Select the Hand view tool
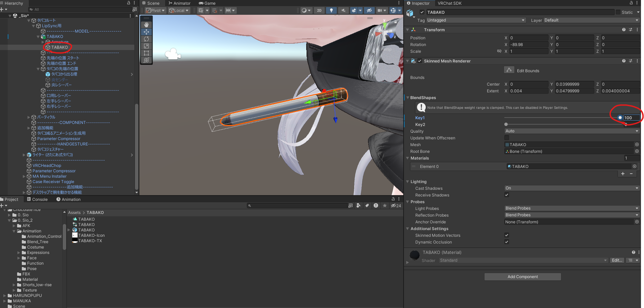 (146, 25)
